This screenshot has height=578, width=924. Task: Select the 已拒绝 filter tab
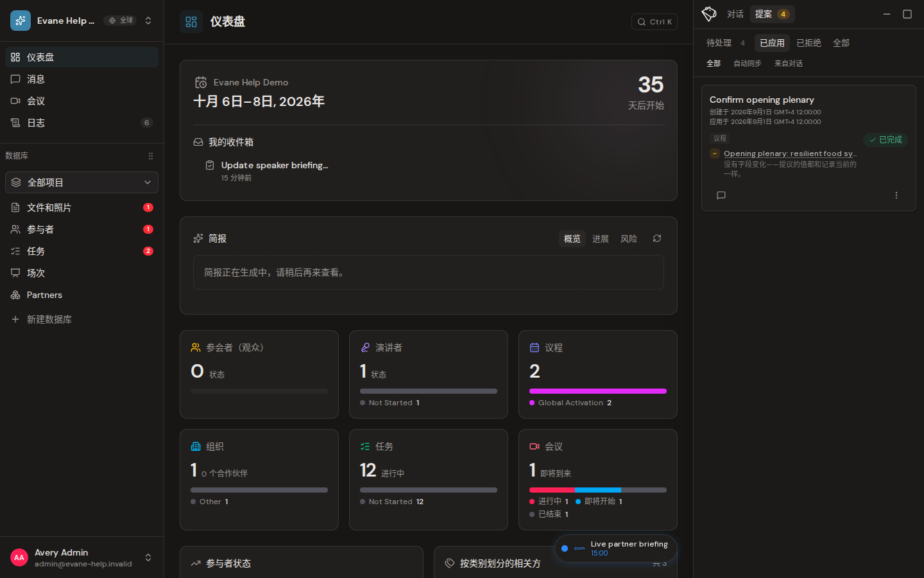click(x=809, y=43)
